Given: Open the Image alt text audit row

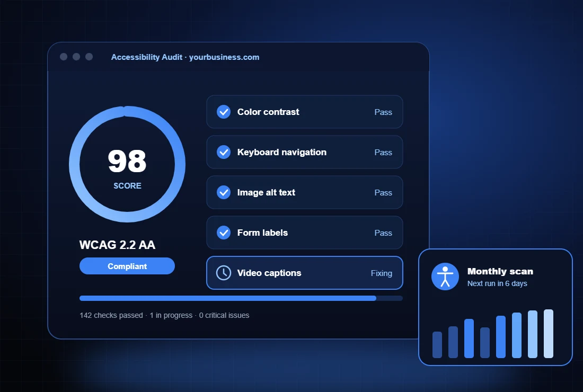Looking at the screenshot, I should point(305,192).
